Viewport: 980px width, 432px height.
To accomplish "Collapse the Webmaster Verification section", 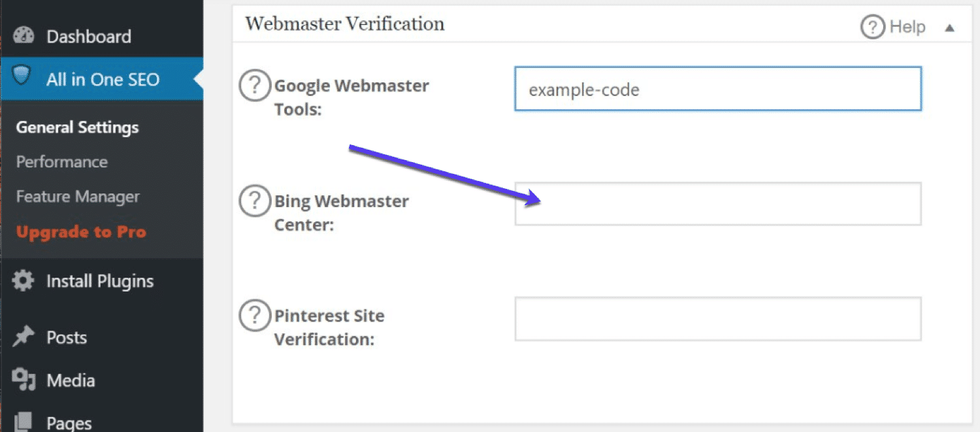I will (949, 27).
